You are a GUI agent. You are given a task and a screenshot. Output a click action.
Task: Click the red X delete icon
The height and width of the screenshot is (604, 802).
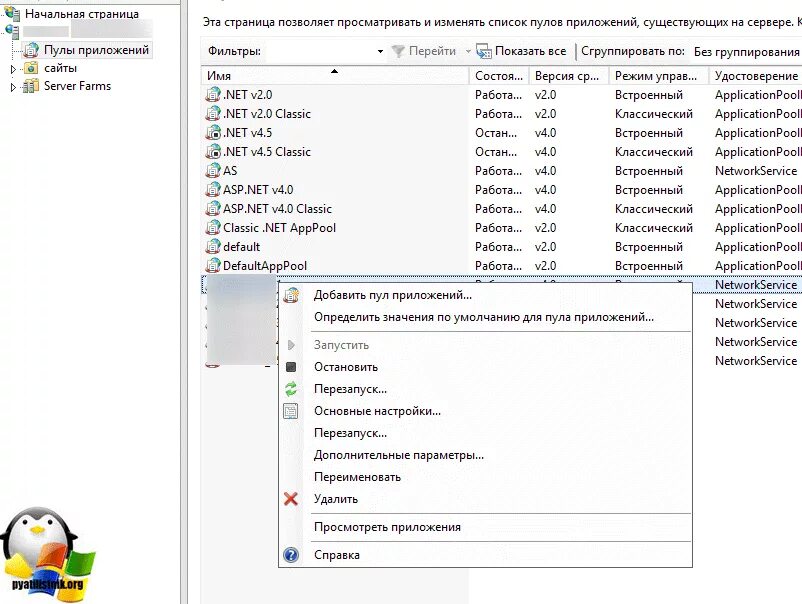[x=291, y=499]
